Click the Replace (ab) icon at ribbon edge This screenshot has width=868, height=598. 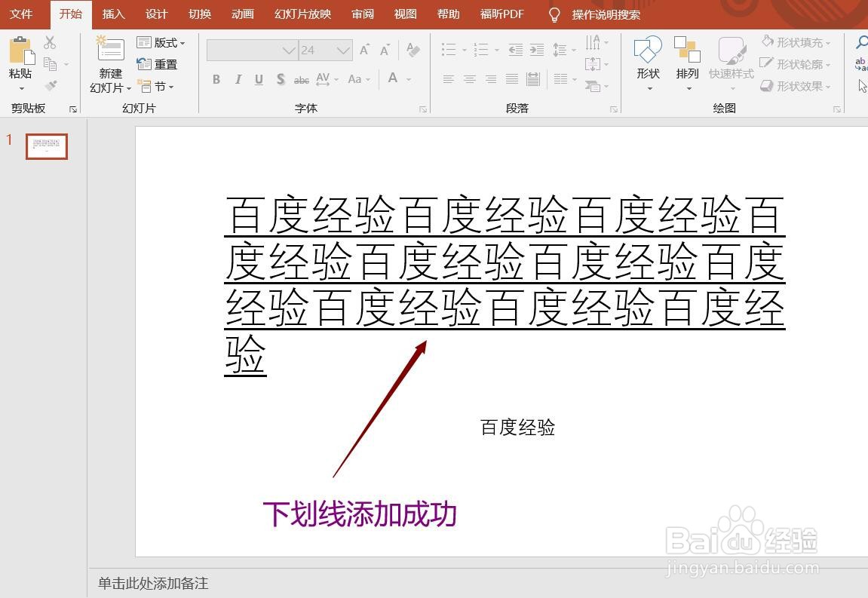point(861,64)
